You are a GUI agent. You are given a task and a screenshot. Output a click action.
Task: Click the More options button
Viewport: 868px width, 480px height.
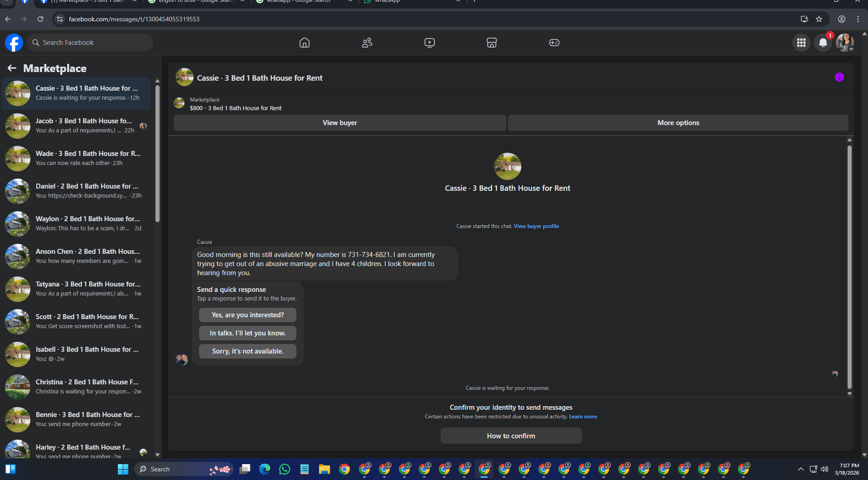click(678, 123)
